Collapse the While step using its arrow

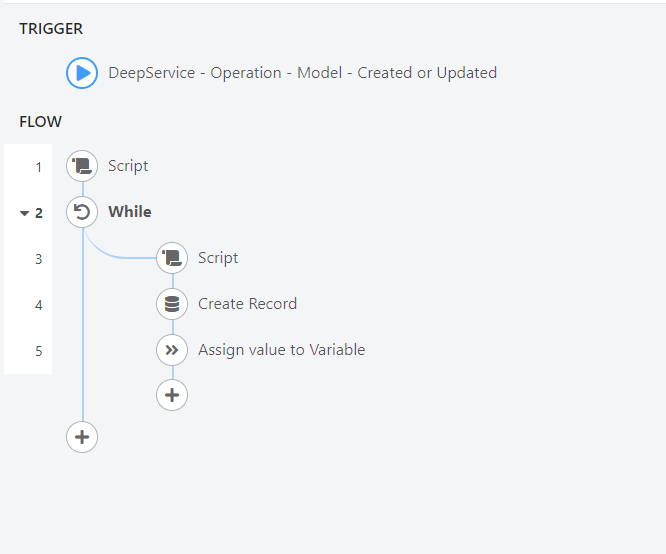(25, 213)
